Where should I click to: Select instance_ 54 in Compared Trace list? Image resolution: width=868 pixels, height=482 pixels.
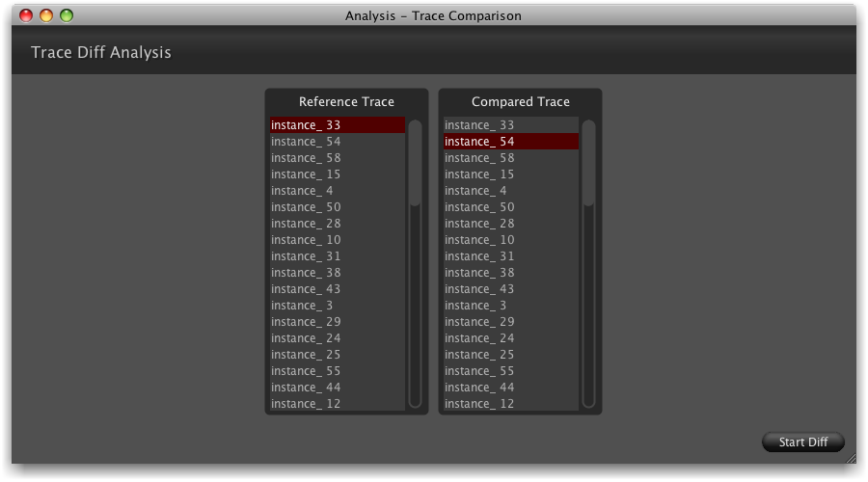[510, 142]
